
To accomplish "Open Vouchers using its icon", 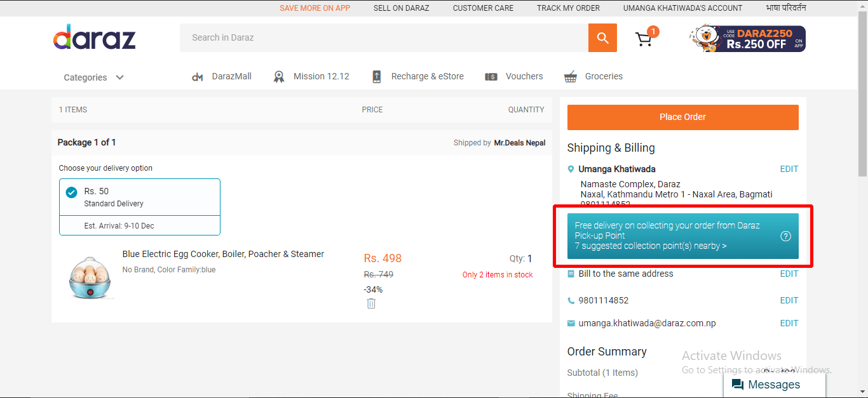I will point(491,76).
